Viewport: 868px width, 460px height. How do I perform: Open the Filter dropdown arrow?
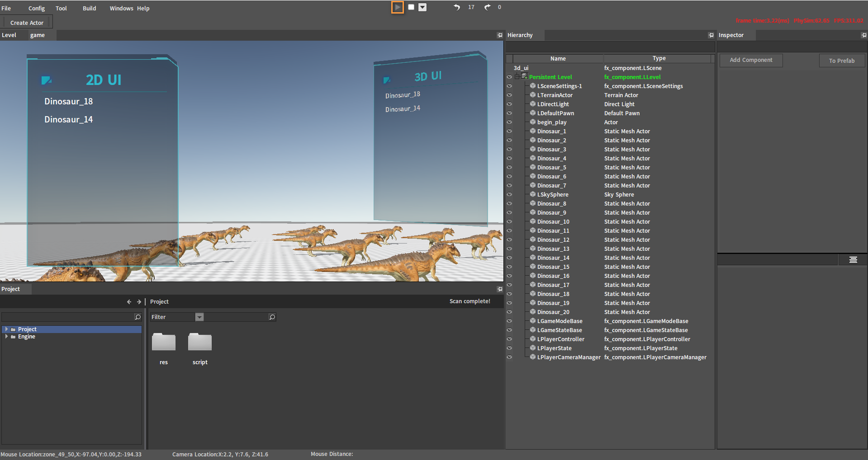click(199, 317)
